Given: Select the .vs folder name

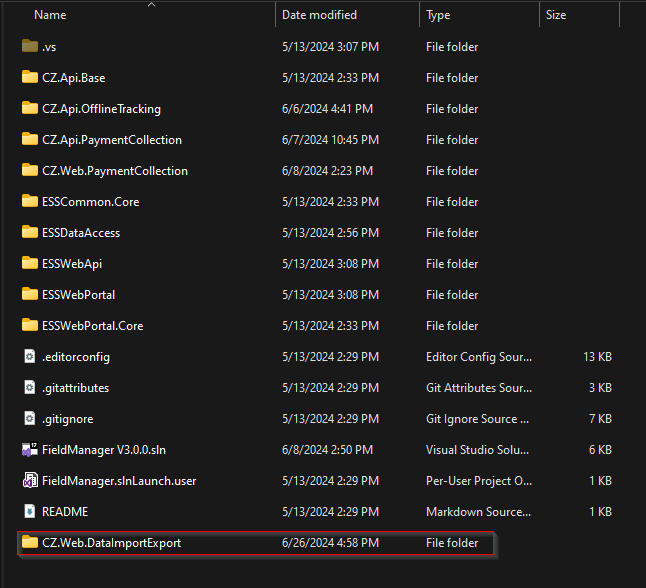Looking at the screenshot, I should pyautogui.click(x=49, y=47).
